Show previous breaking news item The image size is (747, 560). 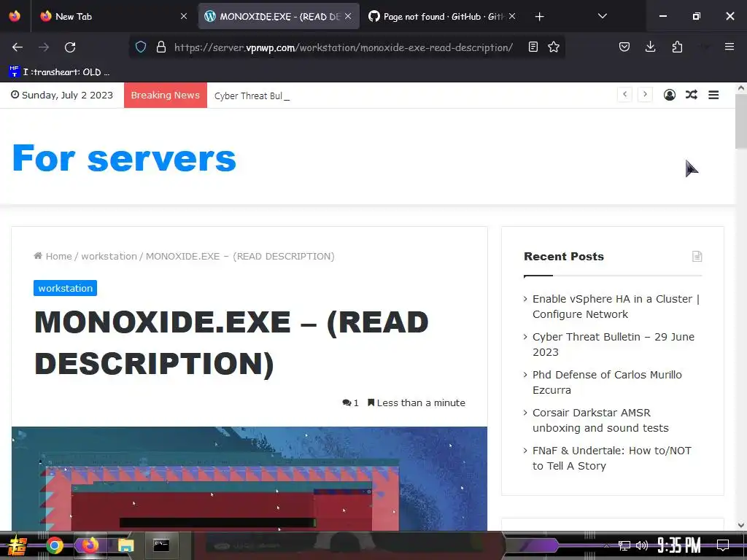click(x=624, y=94)
